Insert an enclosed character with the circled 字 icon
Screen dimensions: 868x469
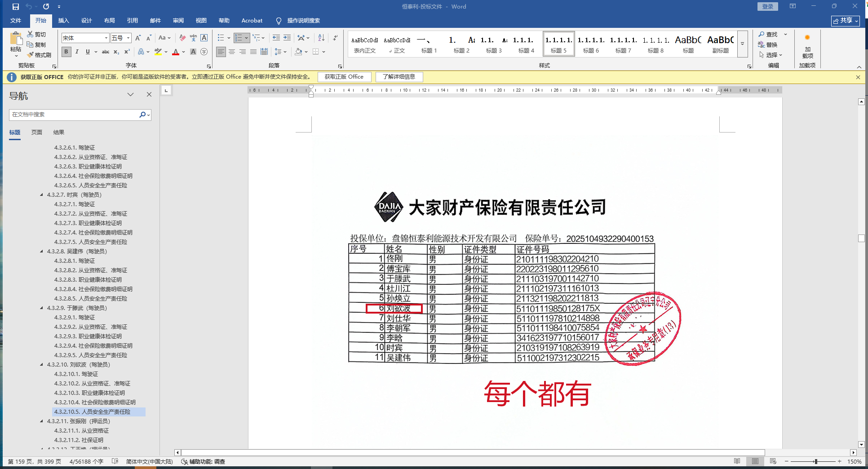[204, 52]
